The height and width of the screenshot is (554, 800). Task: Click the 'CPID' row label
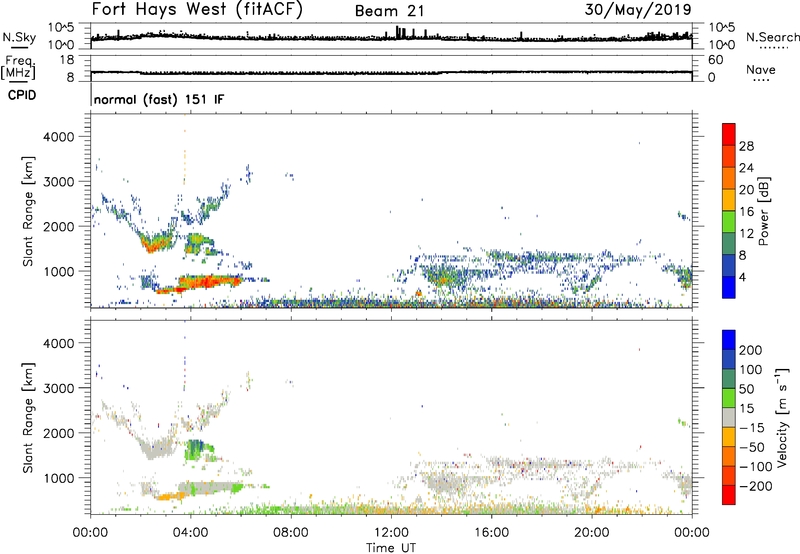22,95
